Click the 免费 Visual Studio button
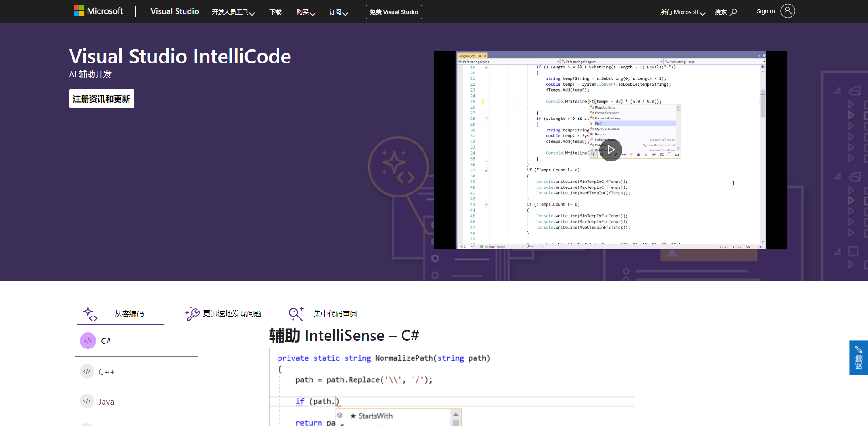The height and width of the screenshot is (426, 868). (393, 12)
